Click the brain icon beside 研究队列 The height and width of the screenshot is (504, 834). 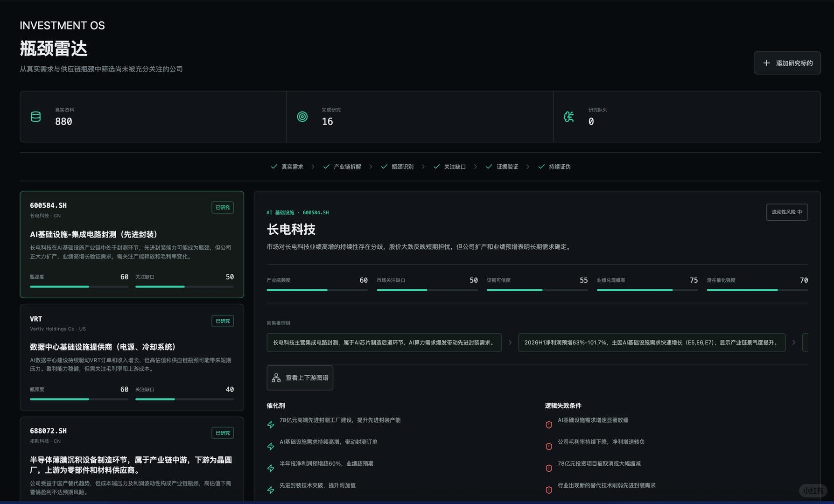pos(569,117)
